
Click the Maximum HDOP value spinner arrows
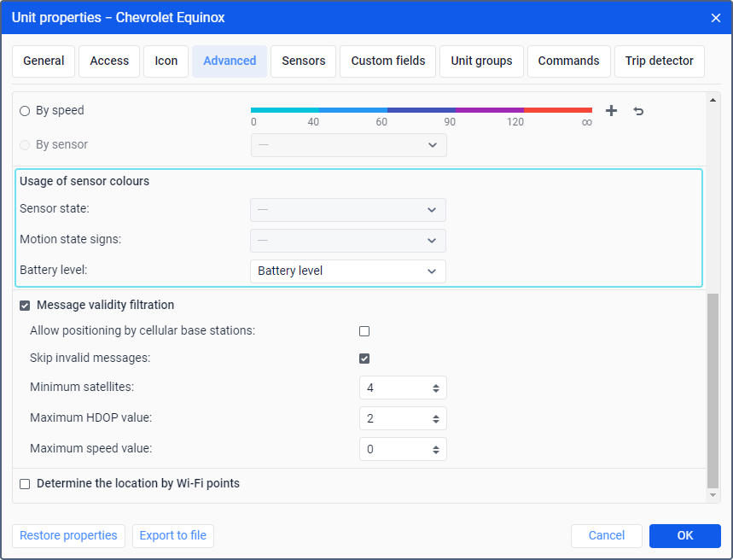click(436, 418)
